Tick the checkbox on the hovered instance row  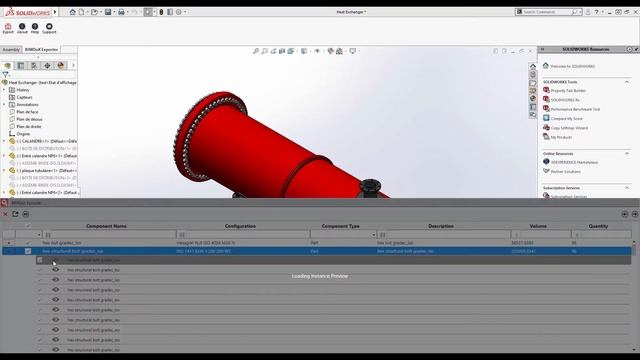click(40, 260)
